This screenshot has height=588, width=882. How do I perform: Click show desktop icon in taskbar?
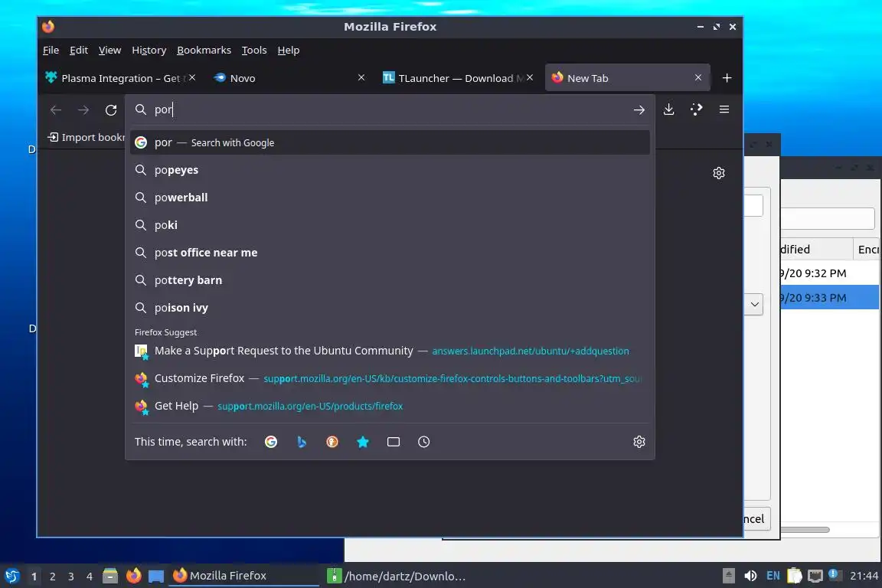tap(156, 576)
